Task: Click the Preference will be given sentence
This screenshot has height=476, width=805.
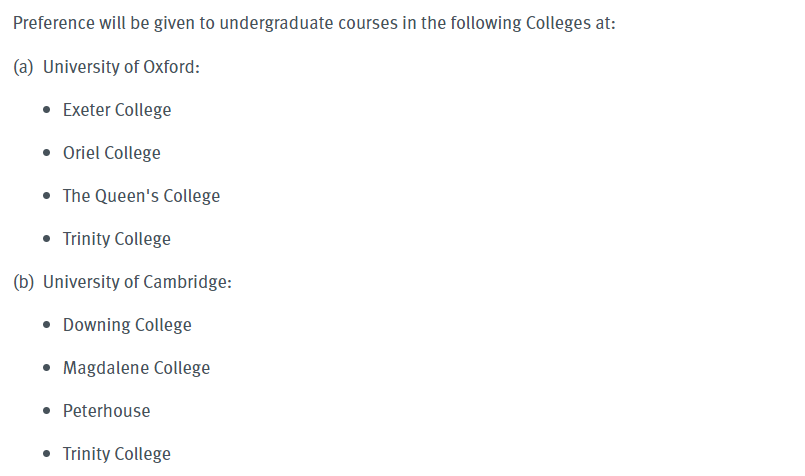Action: point(314,24)
